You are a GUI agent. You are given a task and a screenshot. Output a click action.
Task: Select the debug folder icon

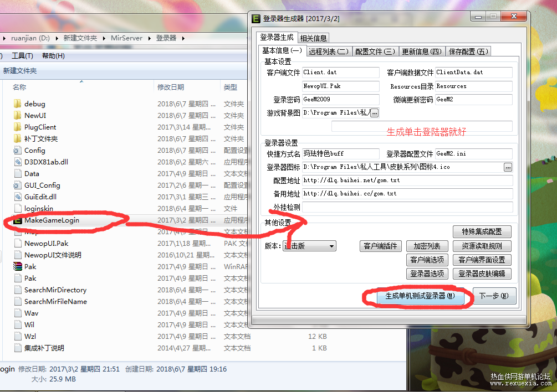(x=17, y=104)
